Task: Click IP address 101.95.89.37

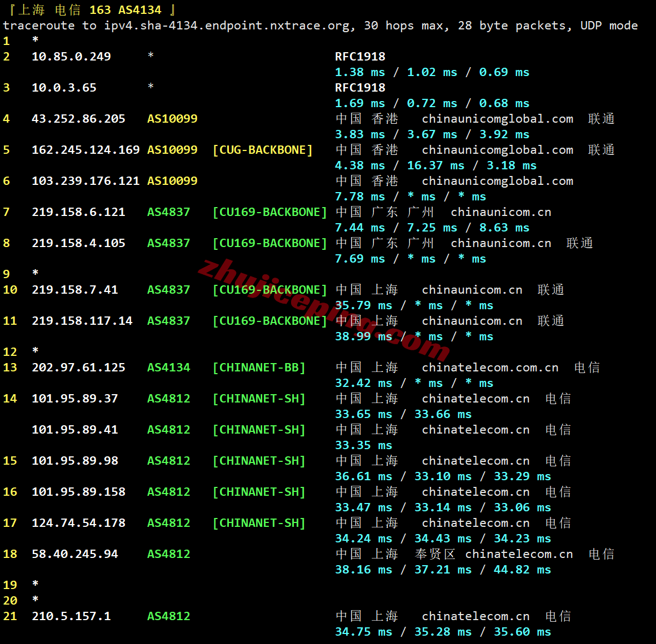Action: coord(75,399)
